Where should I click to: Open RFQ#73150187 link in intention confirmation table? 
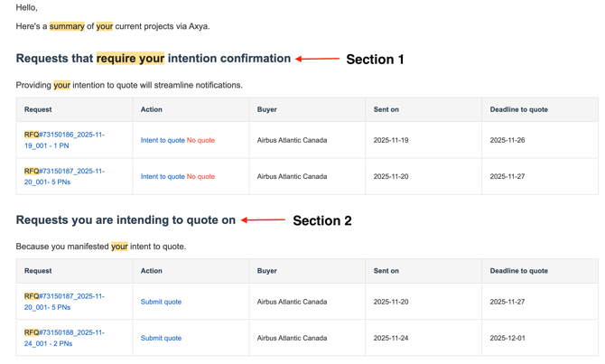tap(64, 176)
